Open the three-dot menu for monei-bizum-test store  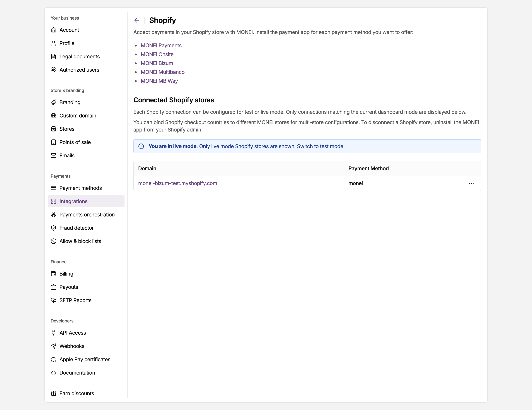(471, 183)
